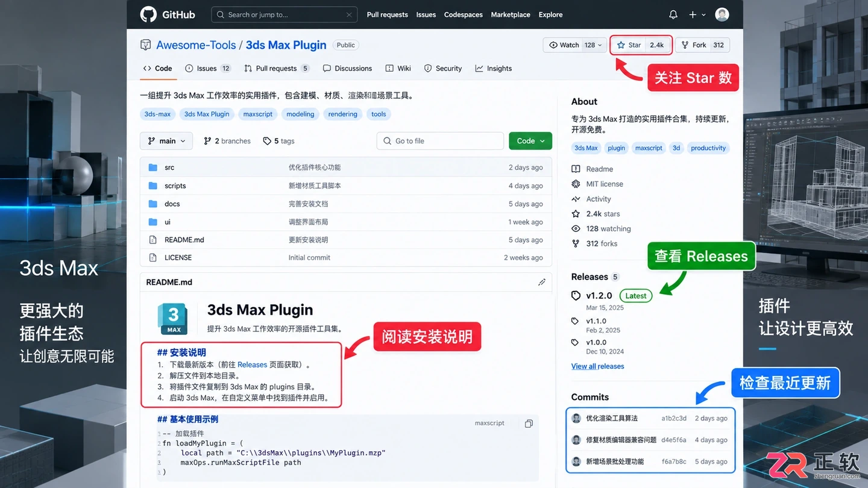Click the Search or jump to field

click(x=284, y=14)
